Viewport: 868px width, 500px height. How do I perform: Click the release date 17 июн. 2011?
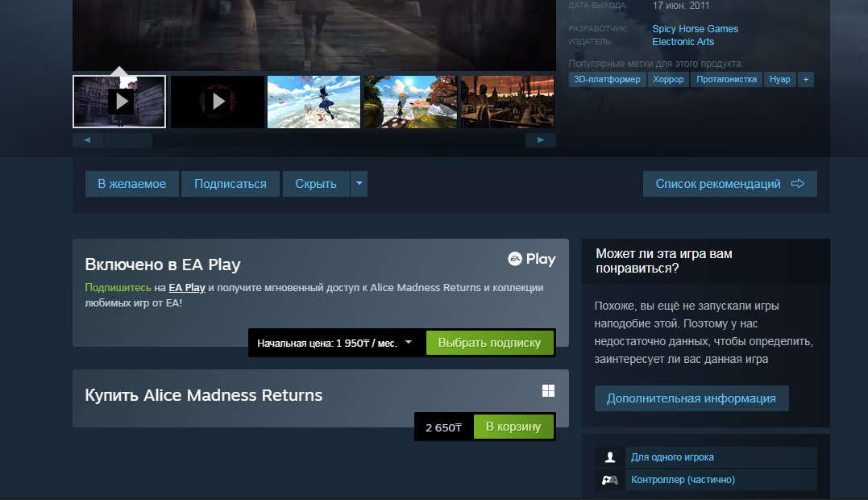(x=681, y=6)
